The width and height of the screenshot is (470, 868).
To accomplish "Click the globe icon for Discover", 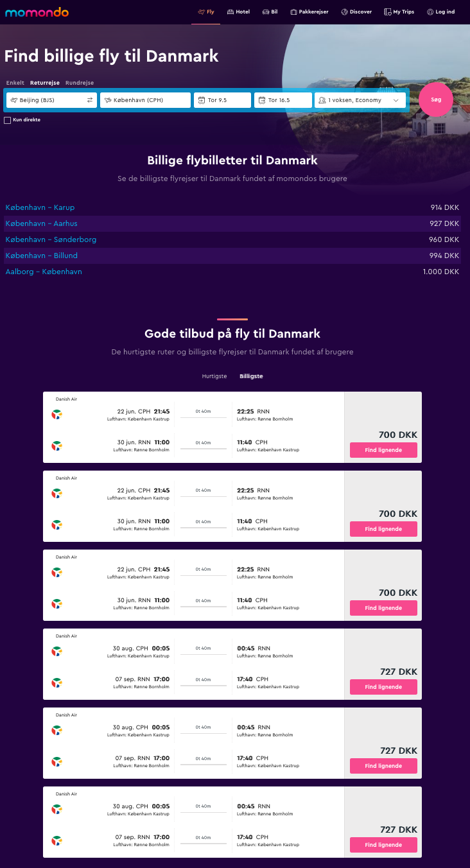I will (345, 12).
